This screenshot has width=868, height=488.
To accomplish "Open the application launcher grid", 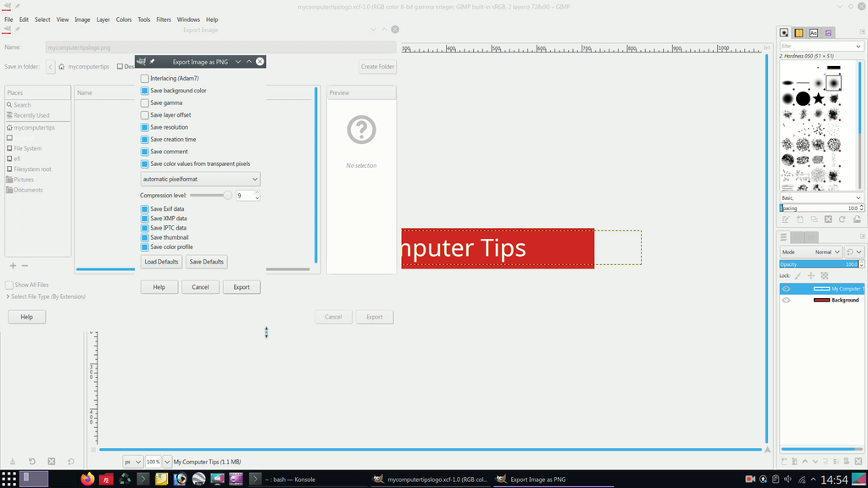I will (x=8, y=480).
